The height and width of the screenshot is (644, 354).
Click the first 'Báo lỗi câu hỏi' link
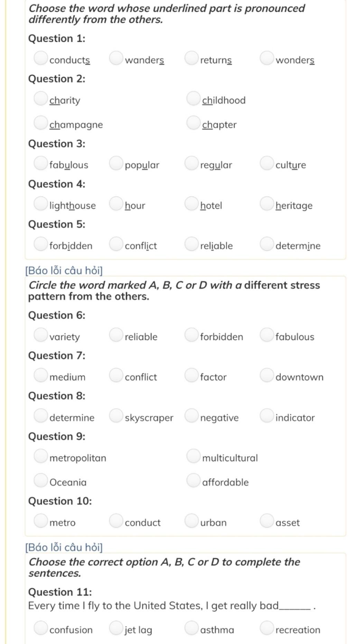(64, 271)
